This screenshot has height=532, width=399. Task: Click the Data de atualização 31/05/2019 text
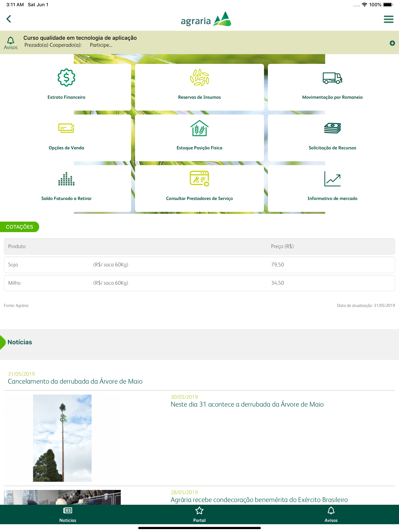coord(366,306)
